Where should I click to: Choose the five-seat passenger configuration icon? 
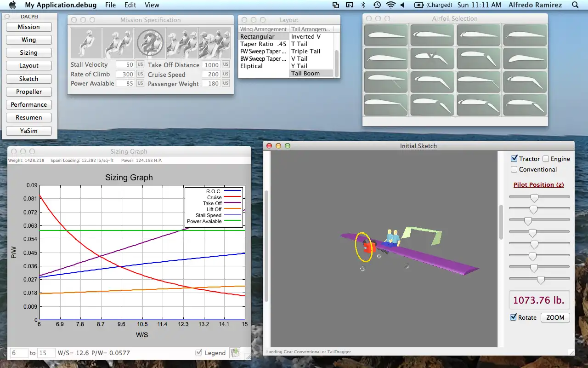[215, 43]
